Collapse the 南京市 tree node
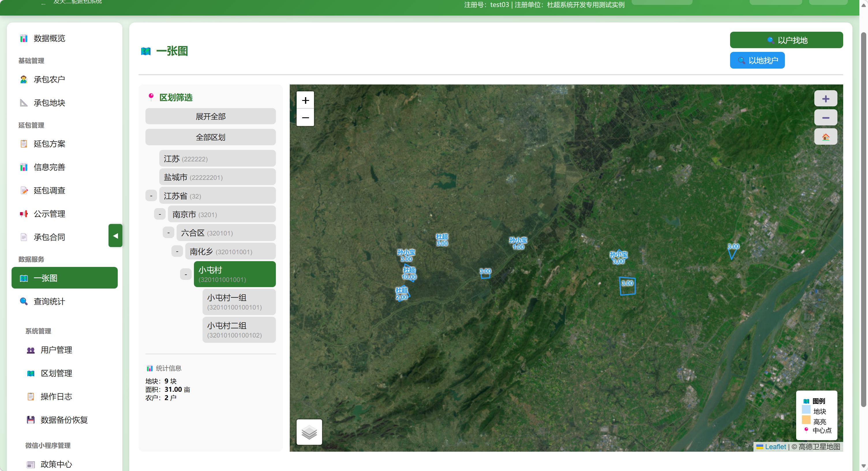Viewport: 868px width, 471px height. pyautogui.click(x=160, y=214)
